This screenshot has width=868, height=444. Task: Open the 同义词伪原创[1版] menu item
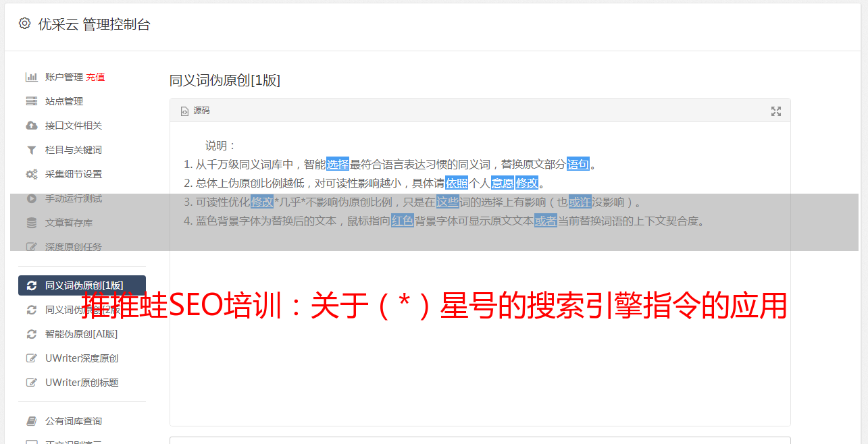pos(82,285)
